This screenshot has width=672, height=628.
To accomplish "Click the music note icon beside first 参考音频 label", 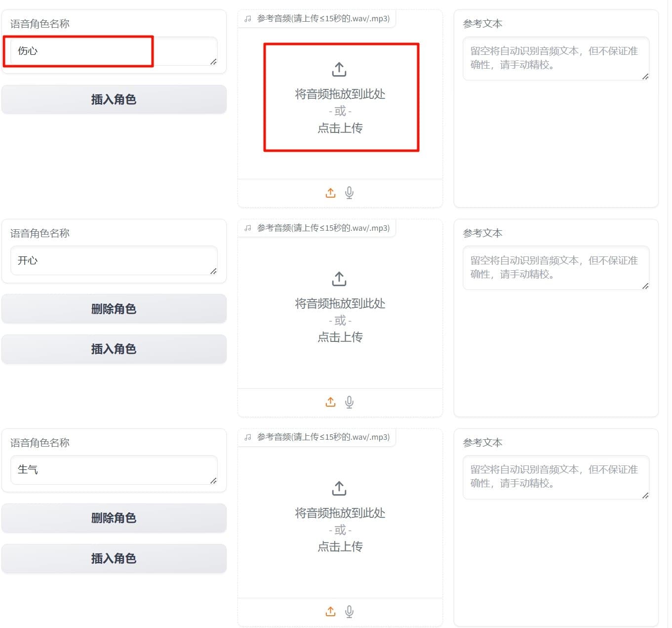I will pyautogui.click(x=247, y=18).
